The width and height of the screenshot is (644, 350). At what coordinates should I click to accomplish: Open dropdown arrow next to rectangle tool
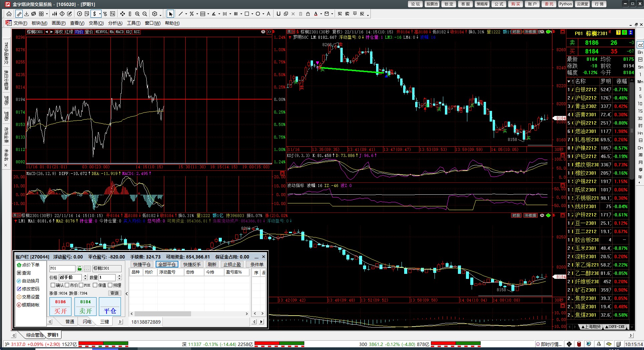point(252,14)
